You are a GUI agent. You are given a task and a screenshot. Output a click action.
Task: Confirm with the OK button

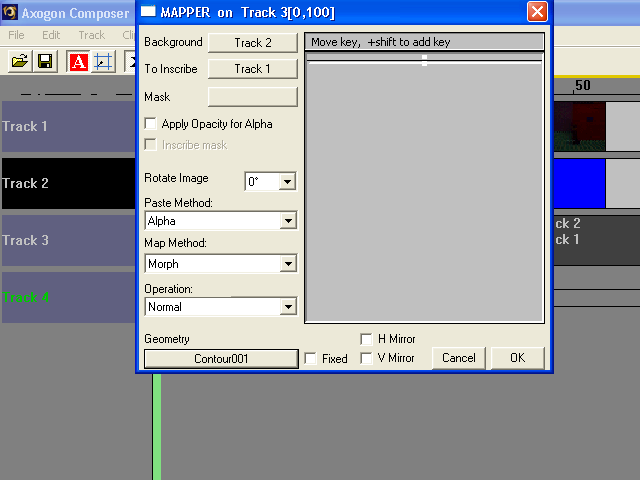point(518,358)
